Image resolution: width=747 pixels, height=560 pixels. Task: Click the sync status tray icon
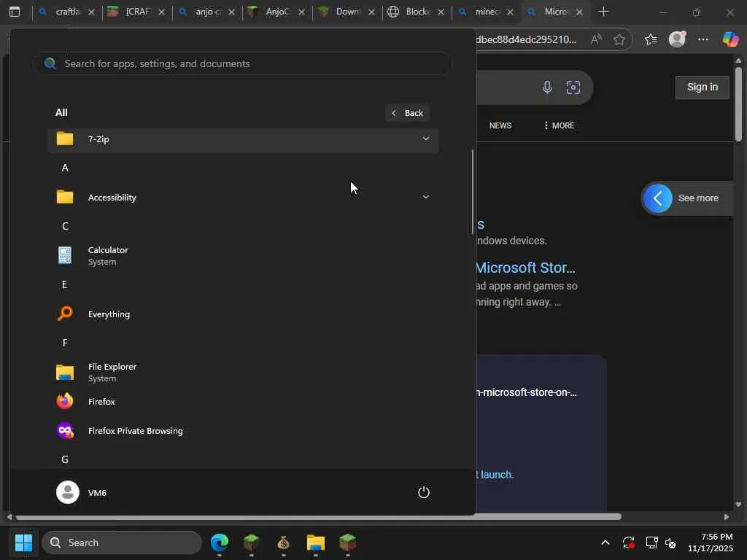point(628,542)
